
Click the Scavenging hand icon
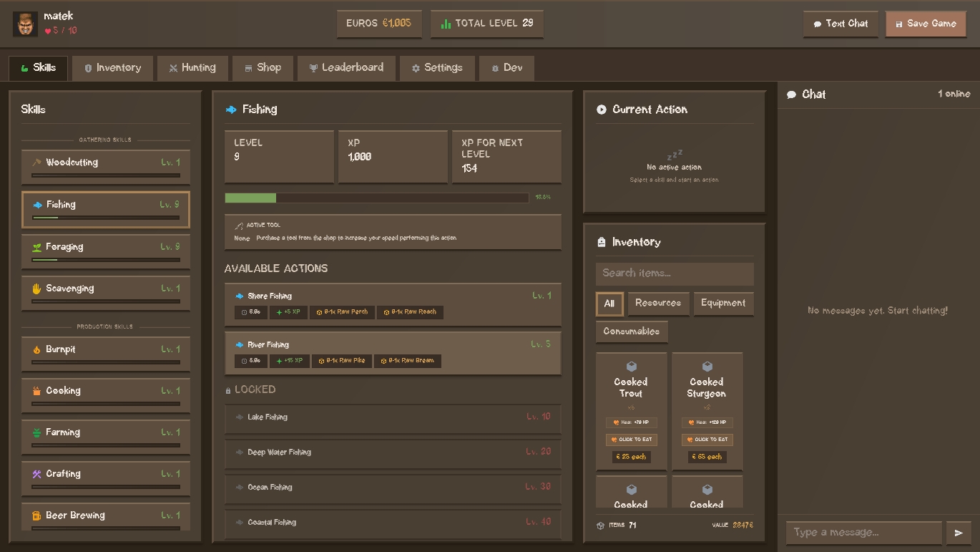pyautogui.click(x=36, y=289)
